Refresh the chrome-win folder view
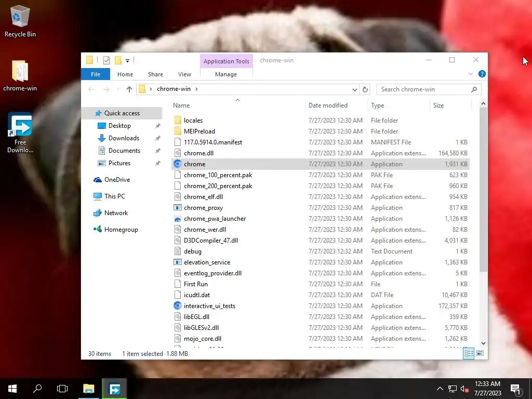532x399 pixels. coord(365,89)
